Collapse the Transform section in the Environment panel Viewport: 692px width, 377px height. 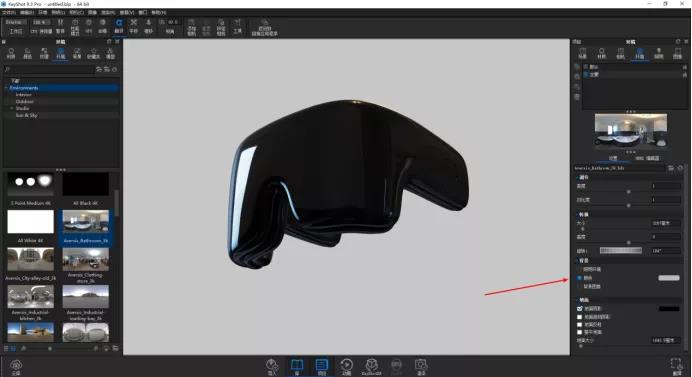pos(577,214)
